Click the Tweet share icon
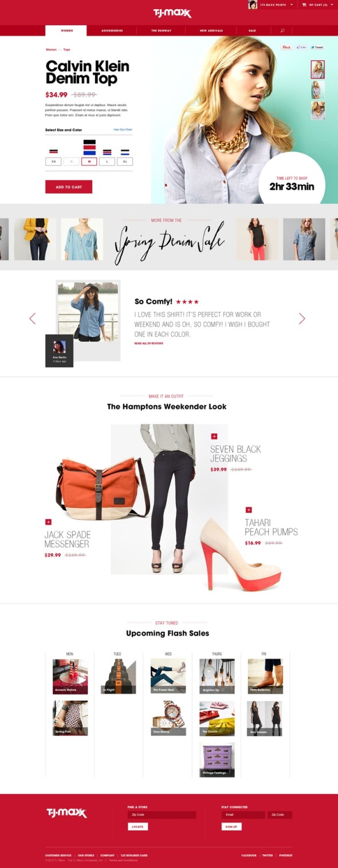 [317, 47]
